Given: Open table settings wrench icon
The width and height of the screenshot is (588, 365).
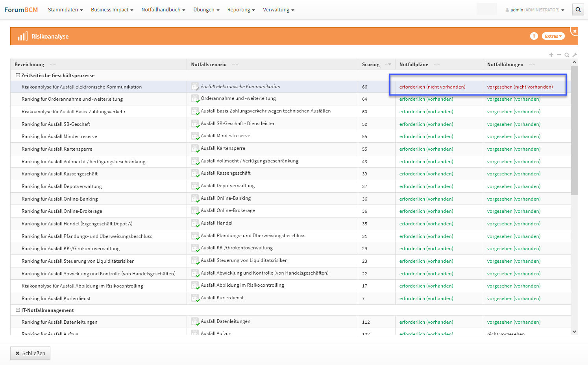Looking at the screenshot, I should point(575,55).
